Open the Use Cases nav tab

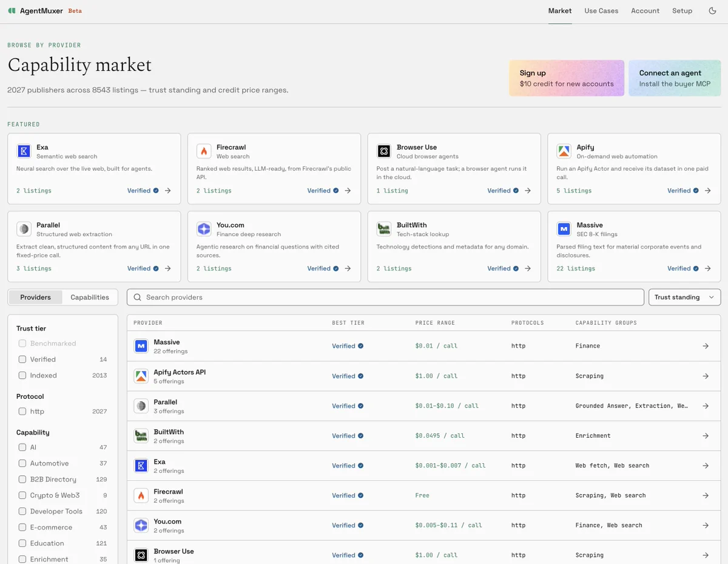pos(601,11)
